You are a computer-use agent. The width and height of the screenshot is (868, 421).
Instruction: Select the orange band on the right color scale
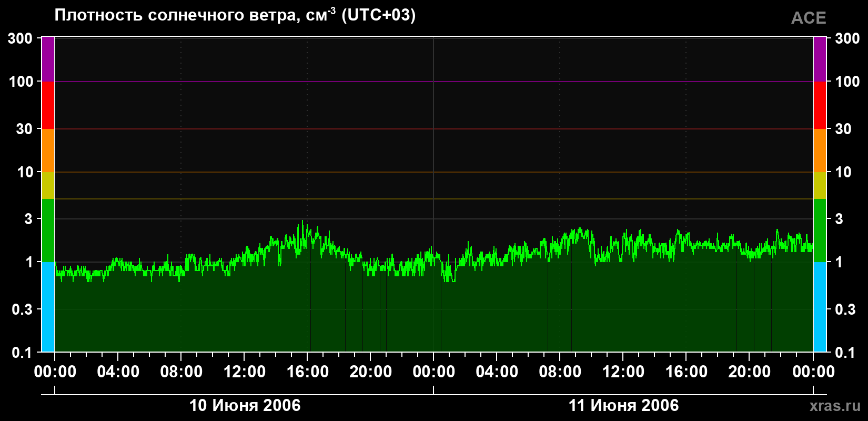coord(820,151)
